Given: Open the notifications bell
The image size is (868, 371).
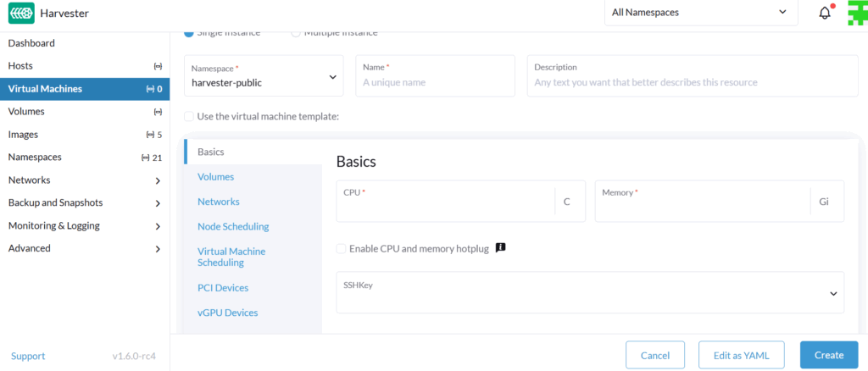Looking at the screenshot, I should (x=824, y=13).
